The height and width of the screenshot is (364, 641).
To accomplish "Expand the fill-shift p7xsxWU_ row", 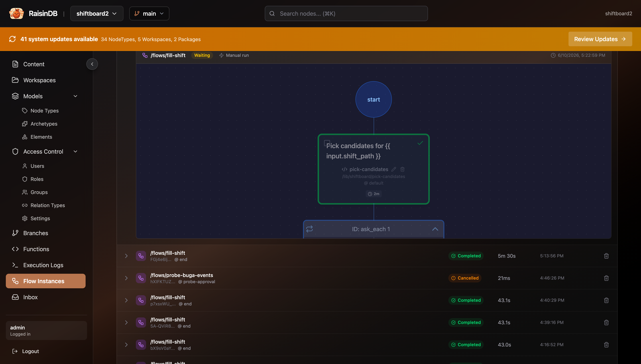I will pos(126,300).
